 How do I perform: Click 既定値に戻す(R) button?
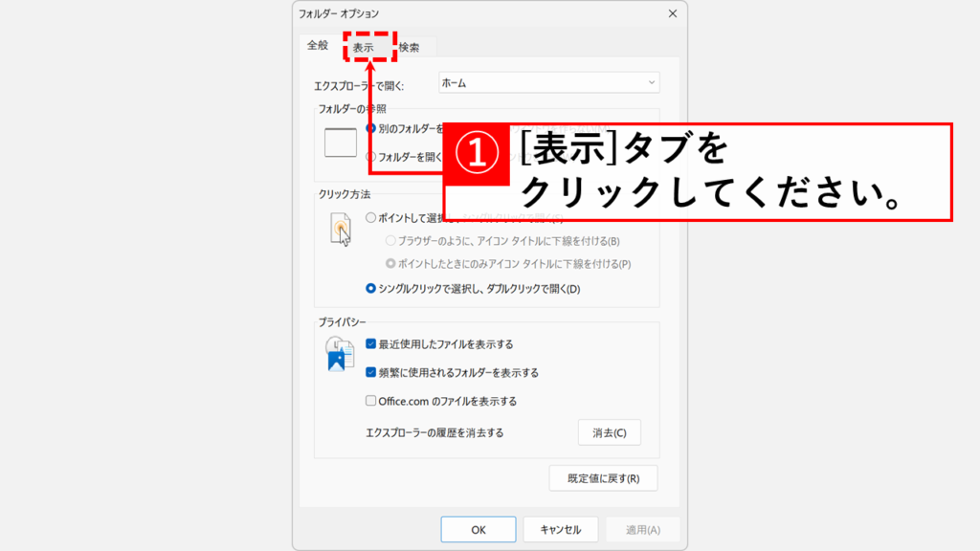click(x=603, y=478)
